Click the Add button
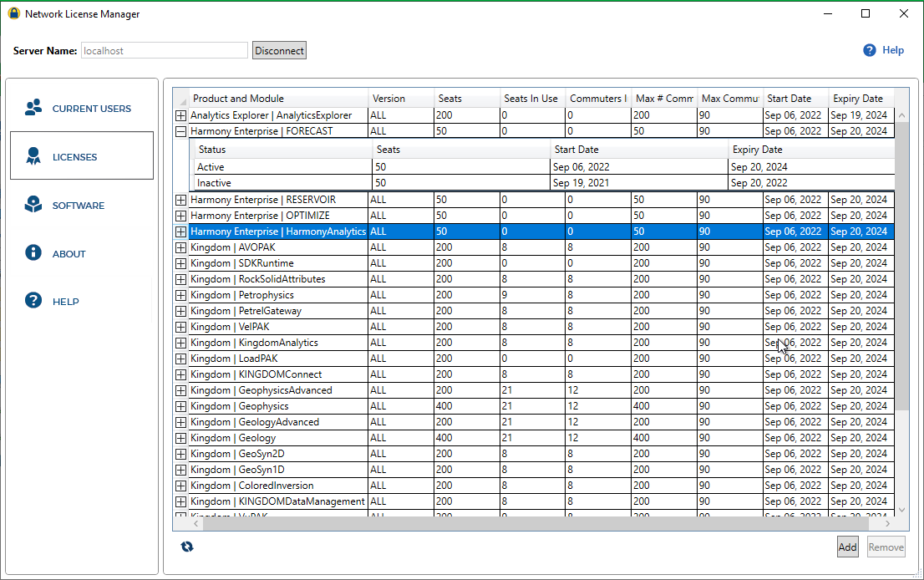Image resolution: width=924 pixels, height=580 pixels. [847, 547]
